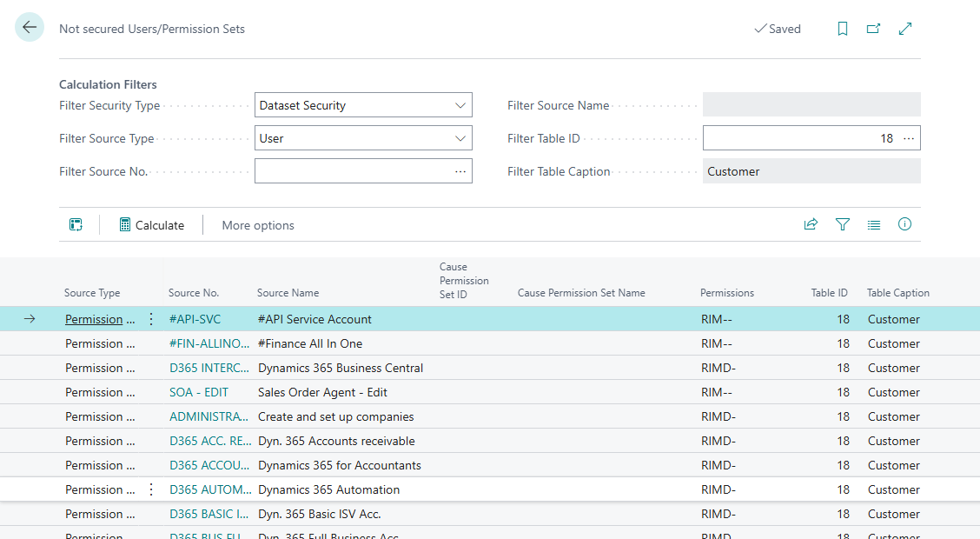Sort by Source Type column header
Viewport: 980px width, 539px height.
tap(92, 293)
